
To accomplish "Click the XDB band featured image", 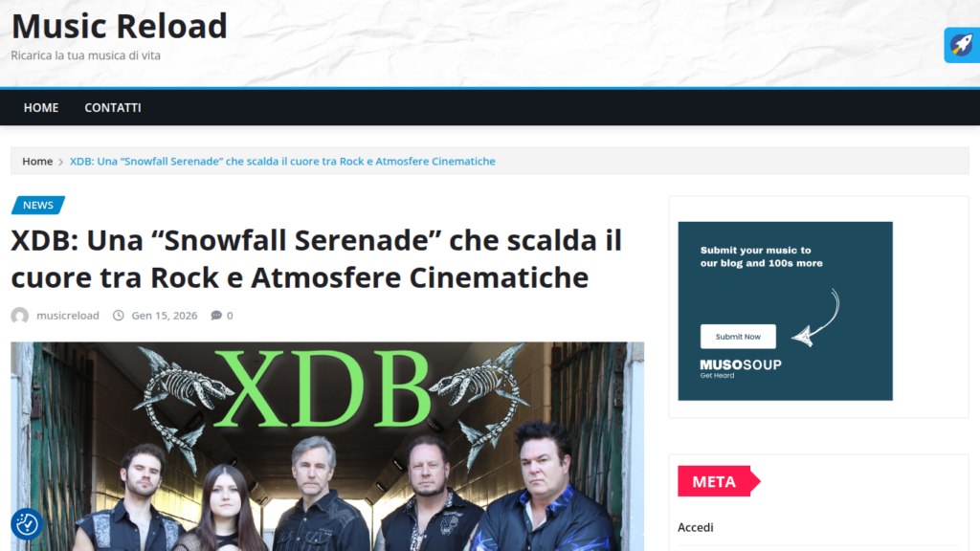I will pyautogui.click(x=327, y=446).
